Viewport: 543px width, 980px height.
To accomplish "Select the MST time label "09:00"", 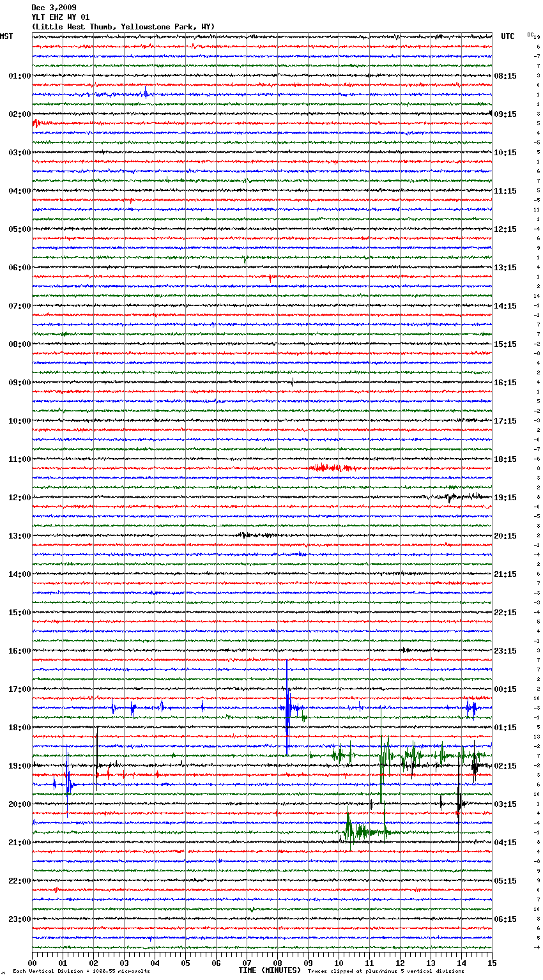I will (20, 383).
